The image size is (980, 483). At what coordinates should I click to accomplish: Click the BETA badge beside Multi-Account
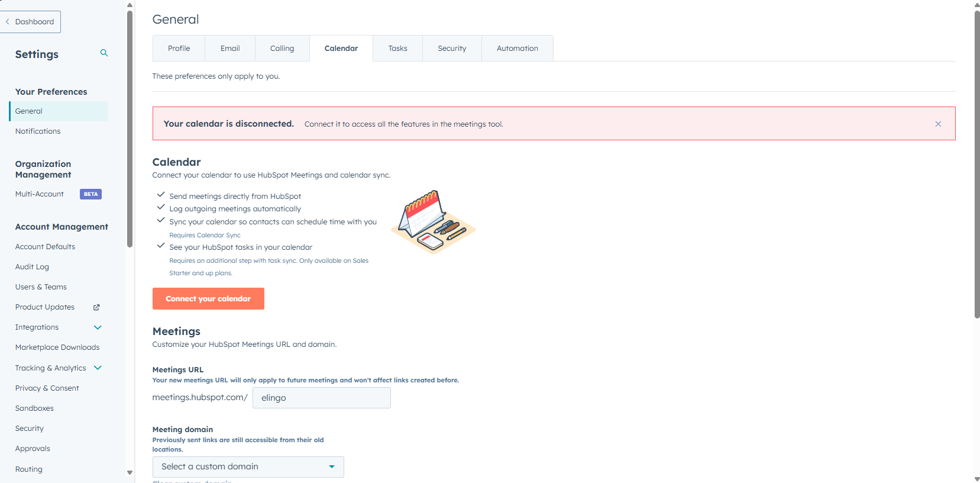click(x=90, y=194)
